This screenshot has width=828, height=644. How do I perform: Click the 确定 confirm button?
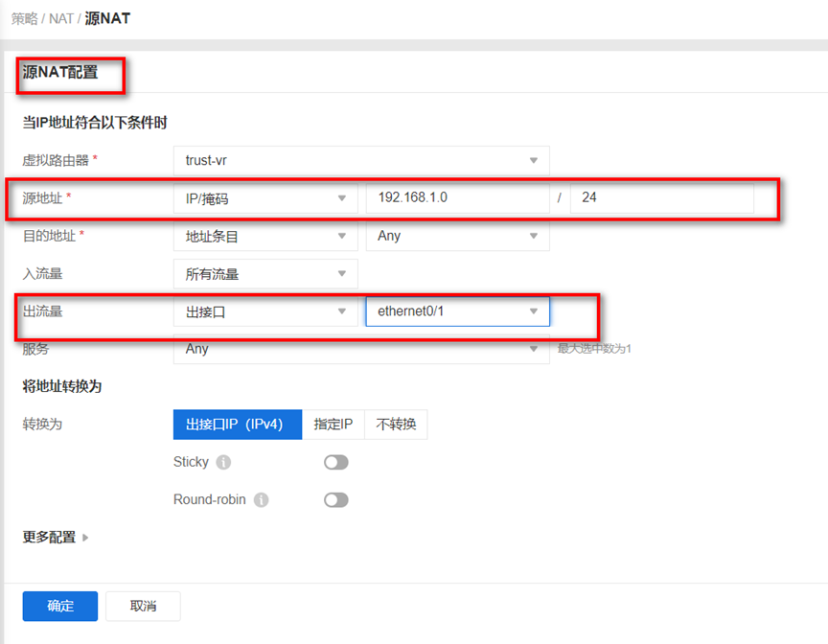(x=60, y=607)
